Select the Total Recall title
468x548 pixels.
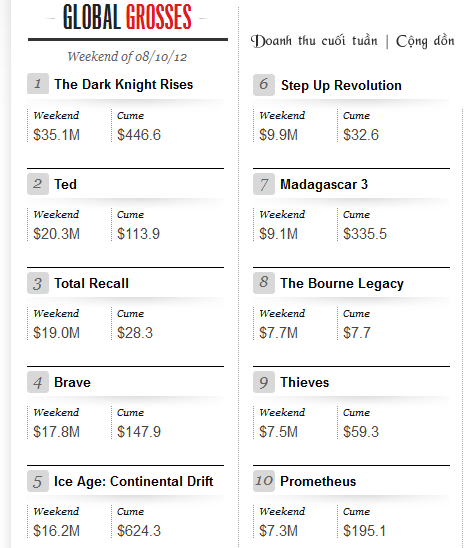click(92, 283)
